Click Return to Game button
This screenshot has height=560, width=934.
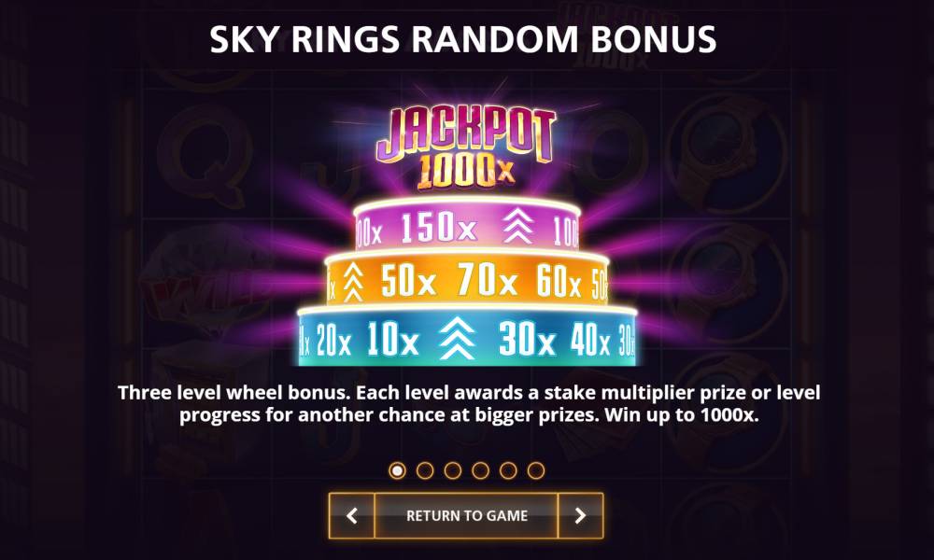466,515
